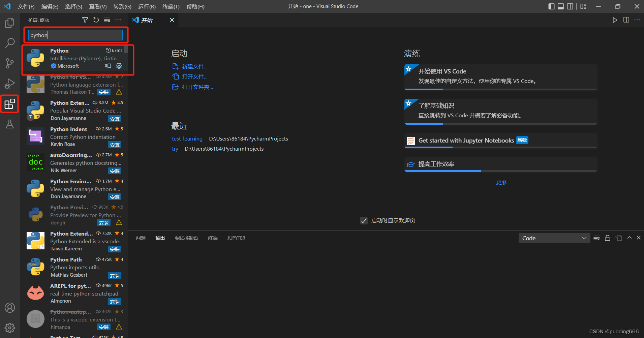Image resolution: width=644 pixels, height=338 pixels.
Task: Click the 打开文件夹... link
Action: pos(197,87)
